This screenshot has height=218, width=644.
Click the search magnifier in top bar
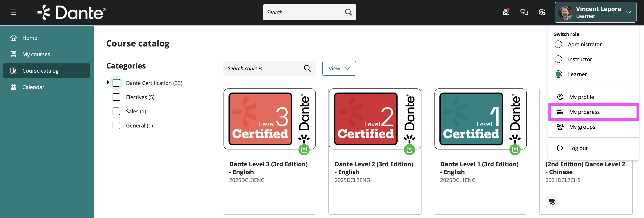pos(348,12)
